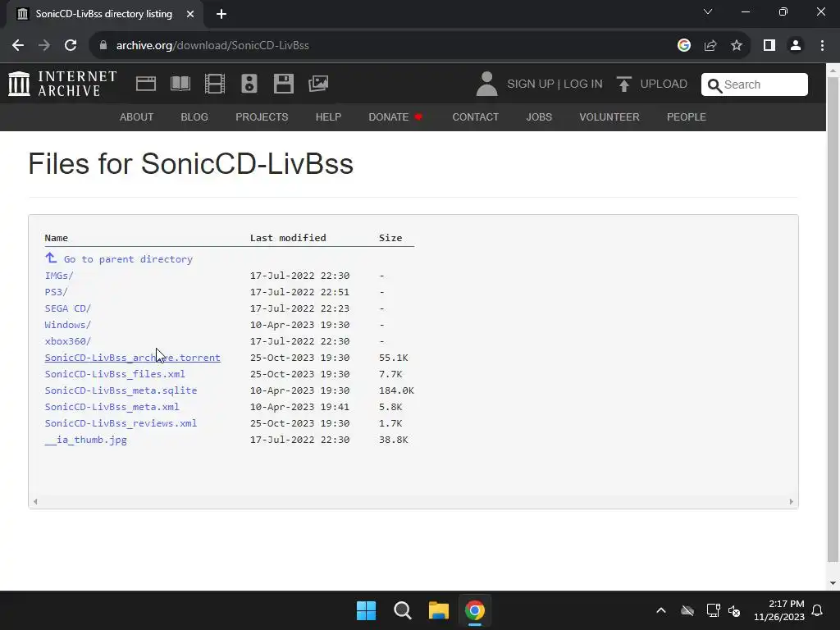
Task: Open __ia_thumb.jpg file
Action: 85,440
